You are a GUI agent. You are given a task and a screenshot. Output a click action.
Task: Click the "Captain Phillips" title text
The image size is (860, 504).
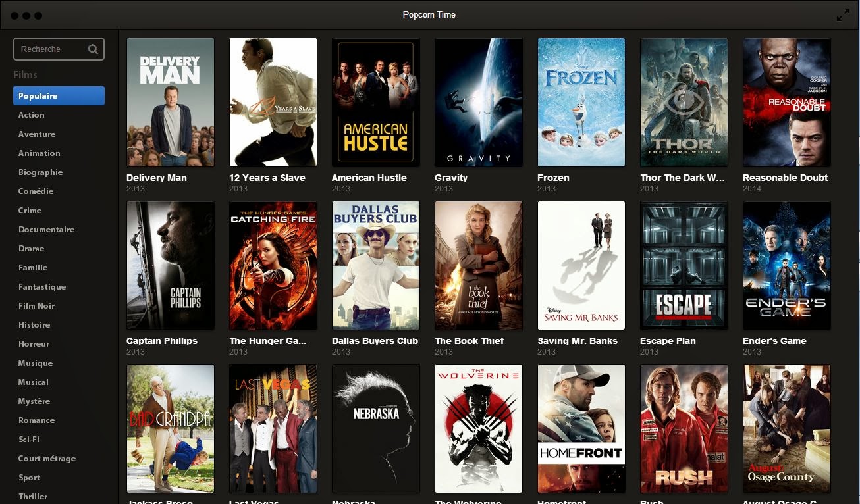point(162,341)
